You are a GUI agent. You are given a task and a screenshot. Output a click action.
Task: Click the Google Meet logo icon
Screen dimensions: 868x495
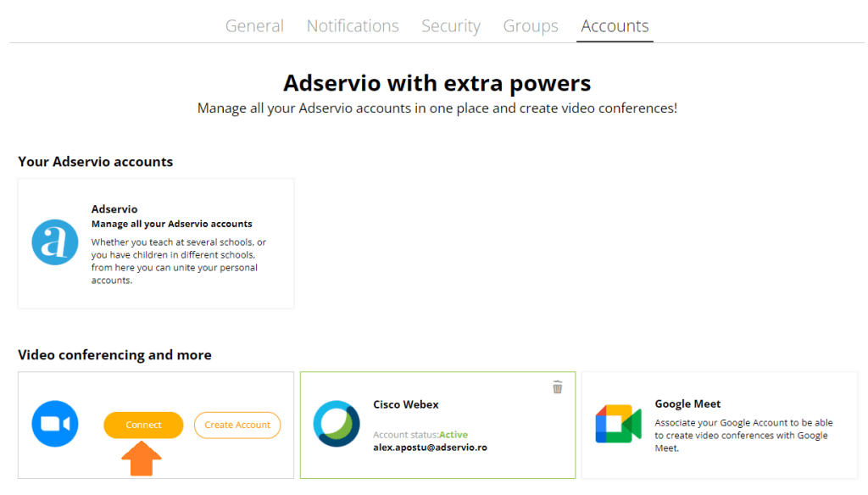[x=618, y=424]
